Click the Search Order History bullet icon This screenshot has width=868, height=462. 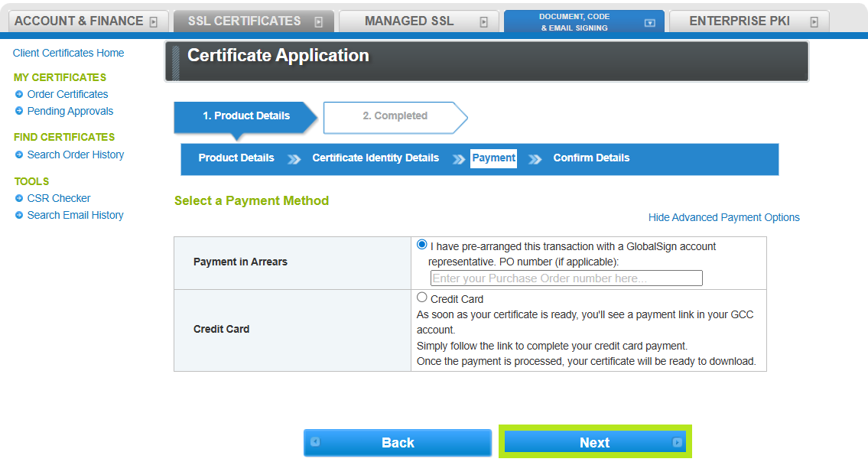tap(18, 155)
